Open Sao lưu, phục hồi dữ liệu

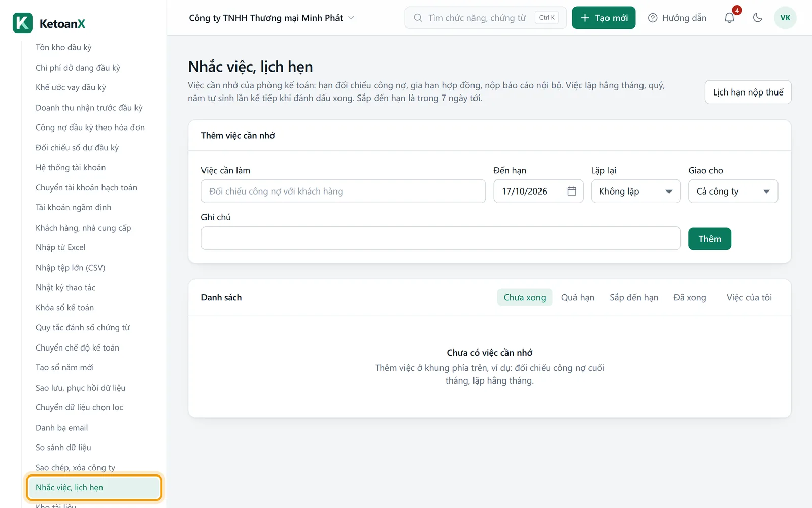80,388
